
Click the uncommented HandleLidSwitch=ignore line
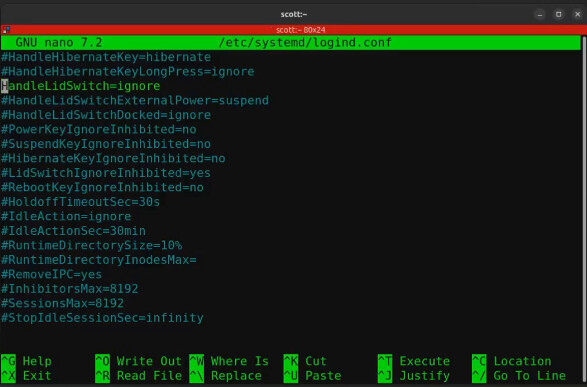(x=81, y=86)
